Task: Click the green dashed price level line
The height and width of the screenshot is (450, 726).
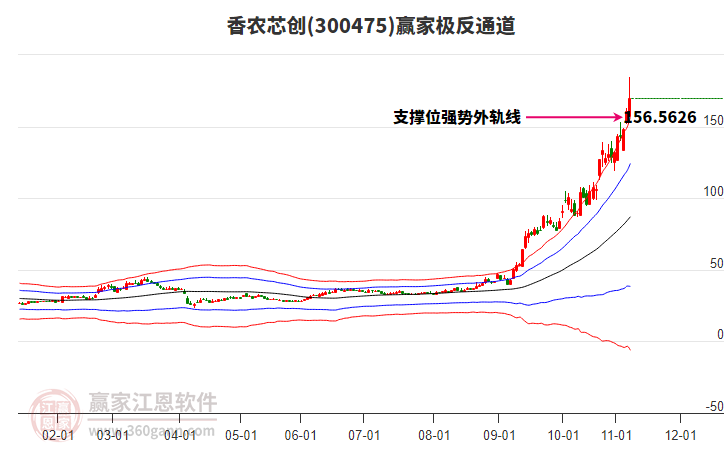Action: 678,98
